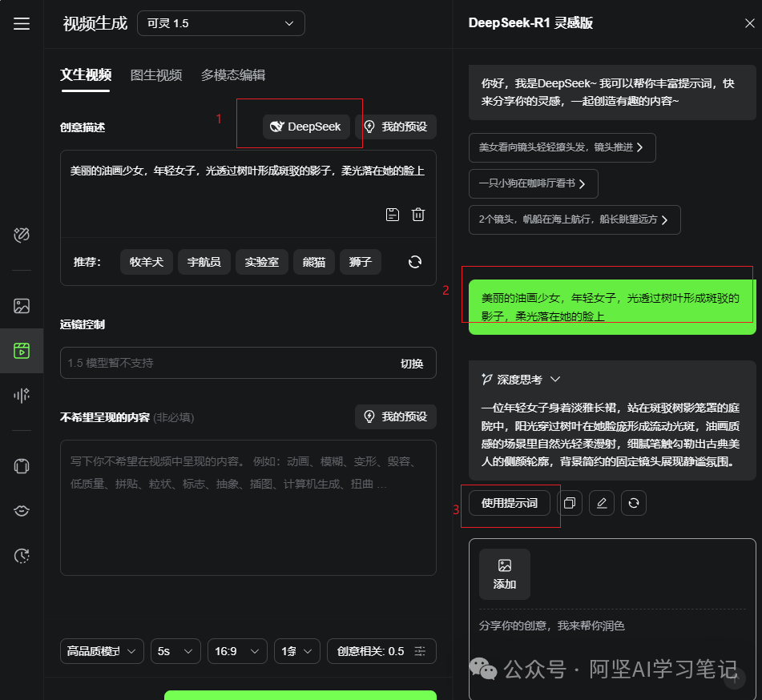Screen dimensions: 762x700
Task: Delete the creative description text
Action: click(x=418, y=215)
